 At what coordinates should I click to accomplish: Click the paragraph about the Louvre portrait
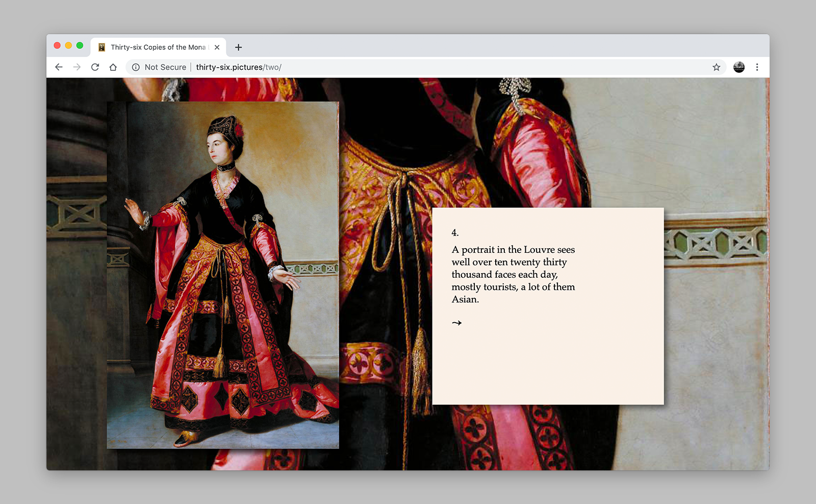tap(513, 274)
